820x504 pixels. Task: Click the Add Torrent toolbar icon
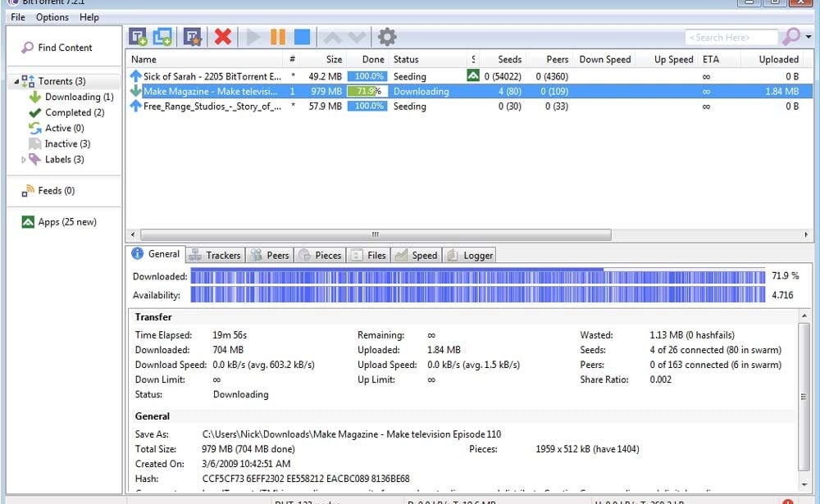pos(138,37)
